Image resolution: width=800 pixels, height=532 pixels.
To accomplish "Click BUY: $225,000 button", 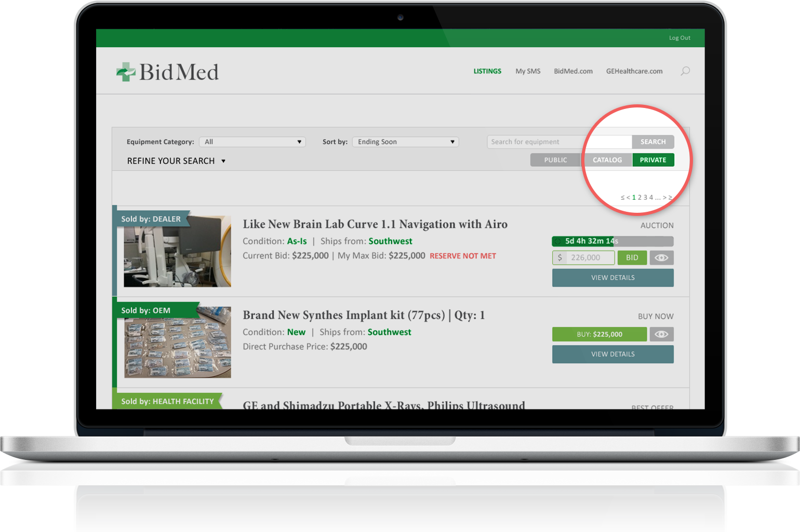I will point(599,334).
